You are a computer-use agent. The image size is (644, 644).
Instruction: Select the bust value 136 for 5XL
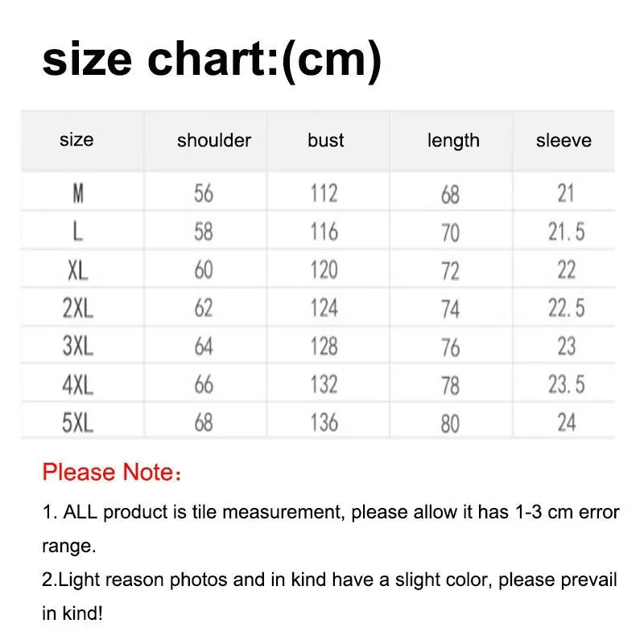(x=324, y=422)
